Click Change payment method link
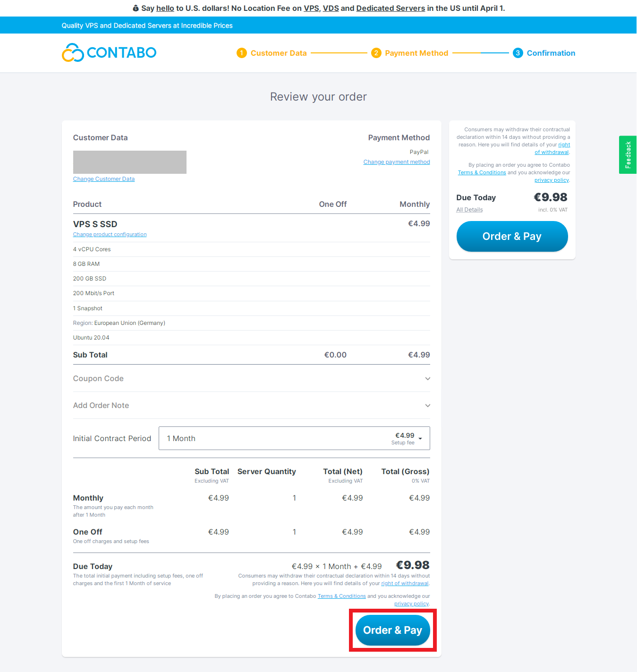637x672 pixels. click(x=397, y=162)
